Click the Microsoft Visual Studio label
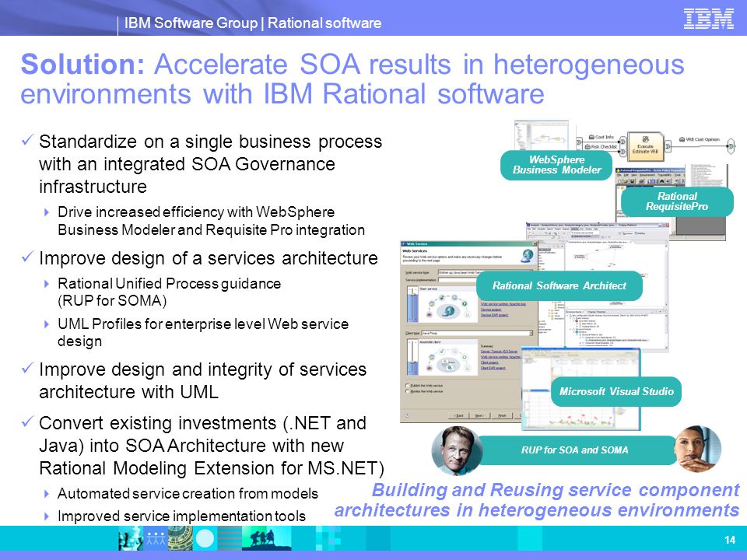Screen dimensions: 747x560 (616, 391)
